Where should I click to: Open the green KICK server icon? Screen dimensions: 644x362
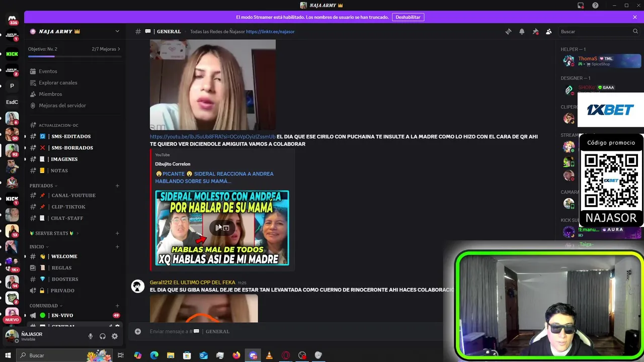click(12, 54)
